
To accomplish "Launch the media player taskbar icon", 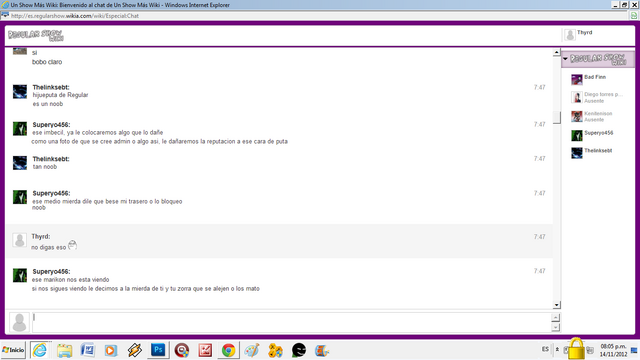I will click(x=111, y=351).
